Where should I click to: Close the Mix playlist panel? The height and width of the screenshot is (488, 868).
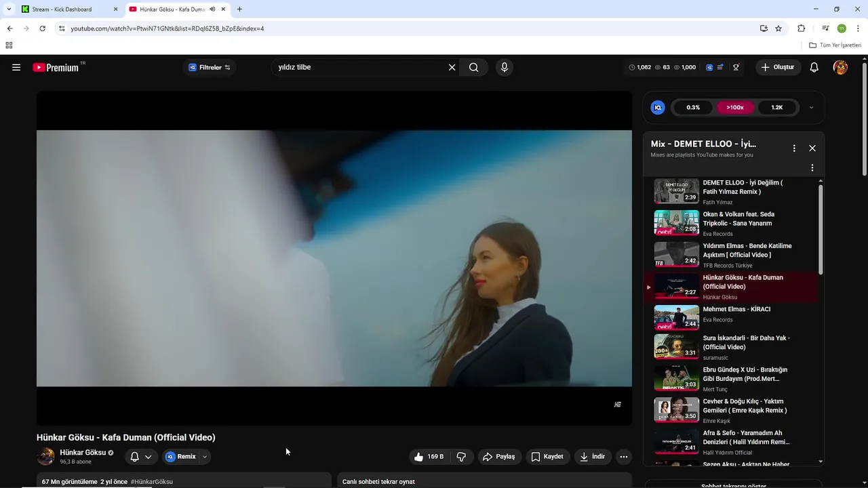pos(812,148)
